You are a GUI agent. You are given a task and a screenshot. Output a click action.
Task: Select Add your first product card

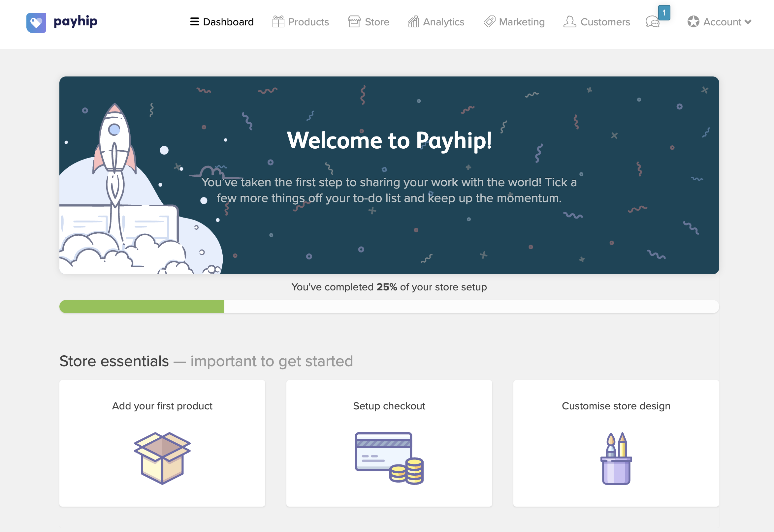[x=162, y=443]
